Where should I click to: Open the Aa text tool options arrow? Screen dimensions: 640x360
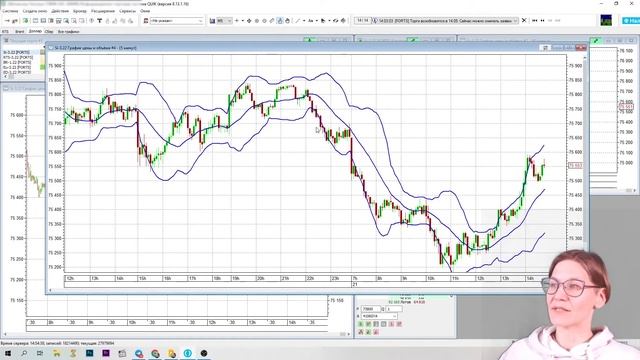(x=317, y=21)
